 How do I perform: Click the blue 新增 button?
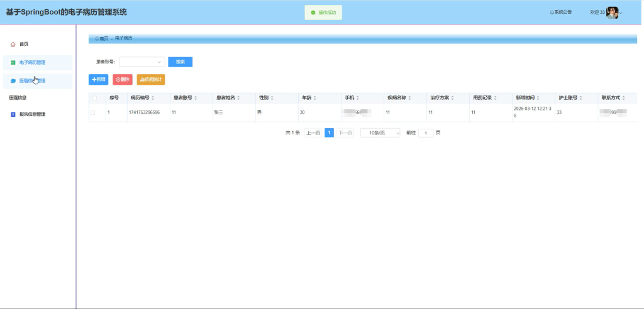(x=99, y=80)
